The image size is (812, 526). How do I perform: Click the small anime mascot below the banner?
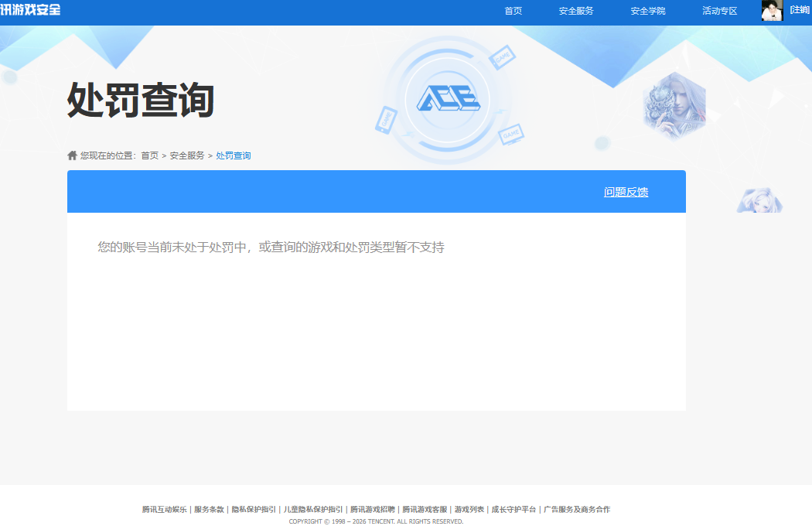point(759,200)
